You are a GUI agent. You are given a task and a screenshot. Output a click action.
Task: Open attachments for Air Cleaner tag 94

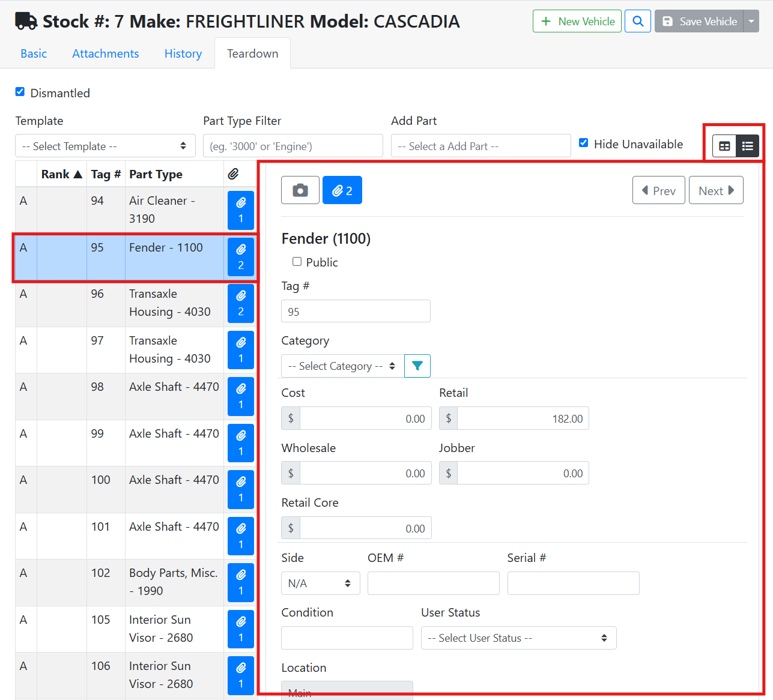[x=240, y=210]
